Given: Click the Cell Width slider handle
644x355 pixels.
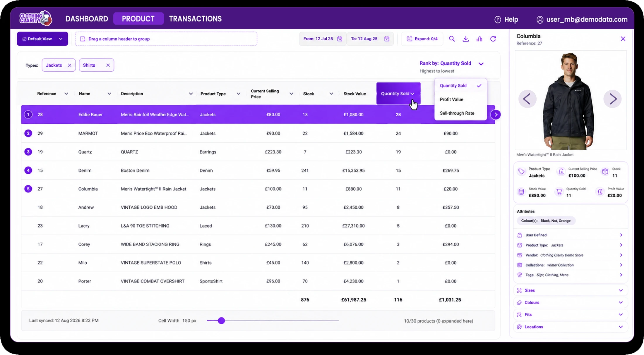Looking at the screenshot, I should point(221,321).
